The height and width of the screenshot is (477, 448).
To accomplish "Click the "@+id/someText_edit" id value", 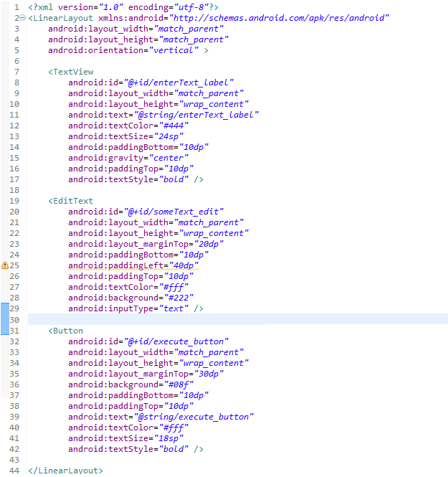I will coord(173,212).
